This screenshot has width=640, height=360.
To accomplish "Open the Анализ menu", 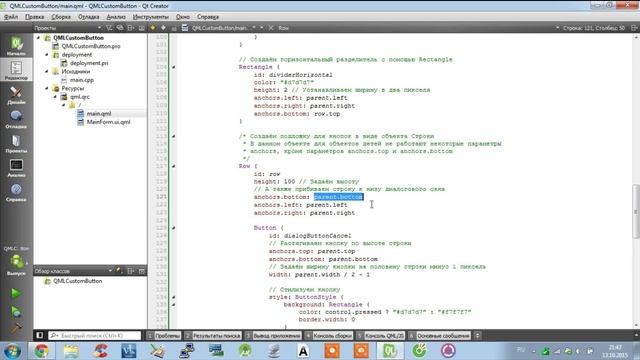I will (116, 17).
